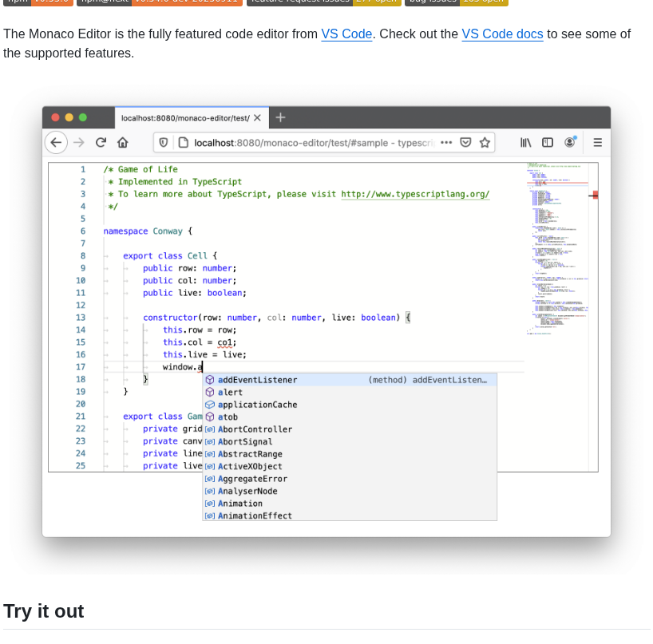The width and height of the screenshot is (653, 644).
Task: Click line number 21 in the gutter
Action: [81, 417]
